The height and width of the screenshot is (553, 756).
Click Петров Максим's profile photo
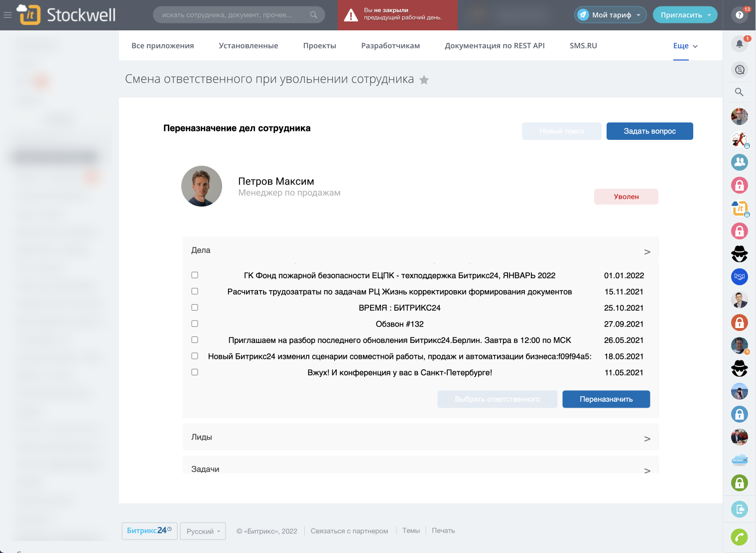pos(202,186)
